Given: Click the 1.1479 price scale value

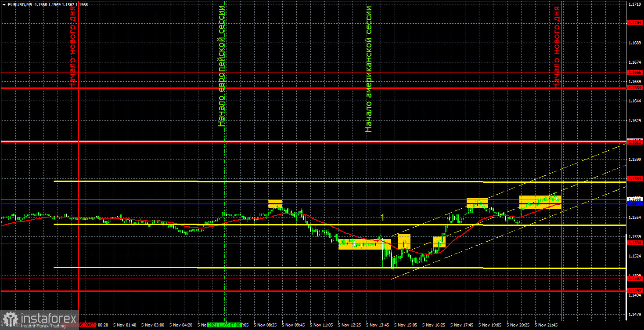Looking at the screenshot, I should coord(635,315).
